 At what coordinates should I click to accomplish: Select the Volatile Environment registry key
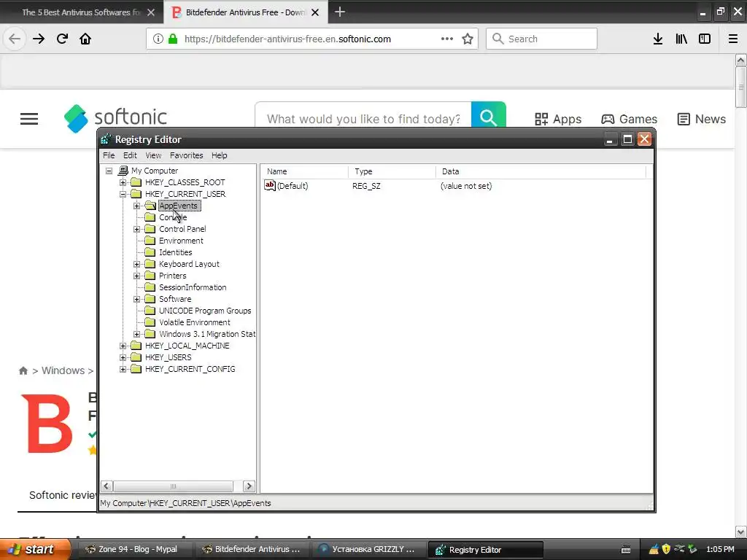194,322
